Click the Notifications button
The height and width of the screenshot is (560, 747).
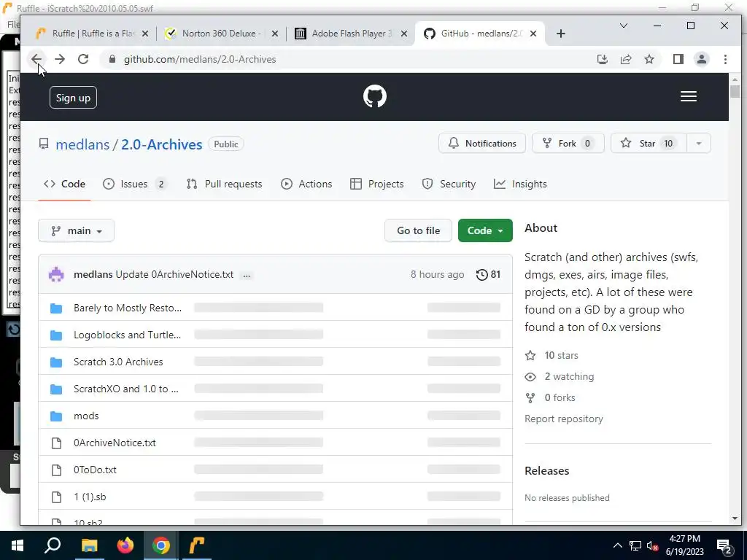pyautogui.click(x=482, y=144)
